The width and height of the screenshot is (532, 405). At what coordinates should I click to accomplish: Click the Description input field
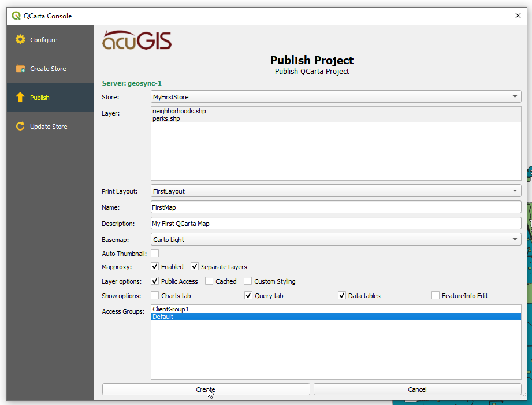(x=336, y=224)
